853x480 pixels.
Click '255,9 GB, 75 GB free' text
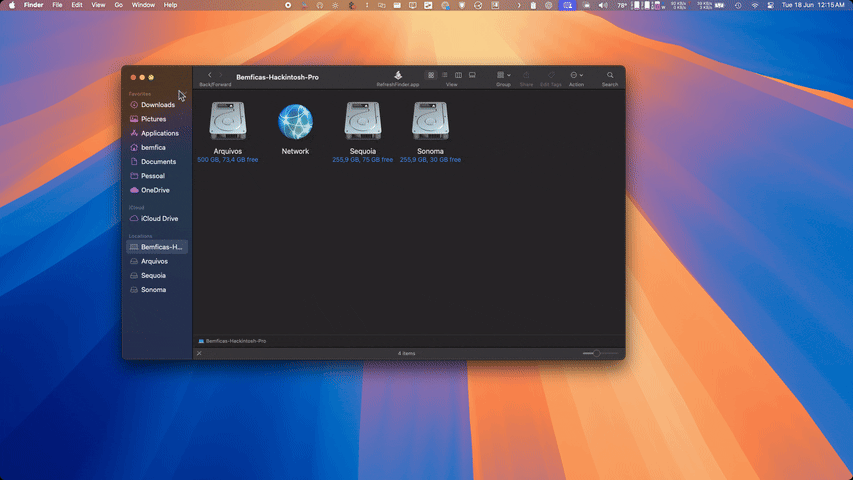click(x=363, y=159)
